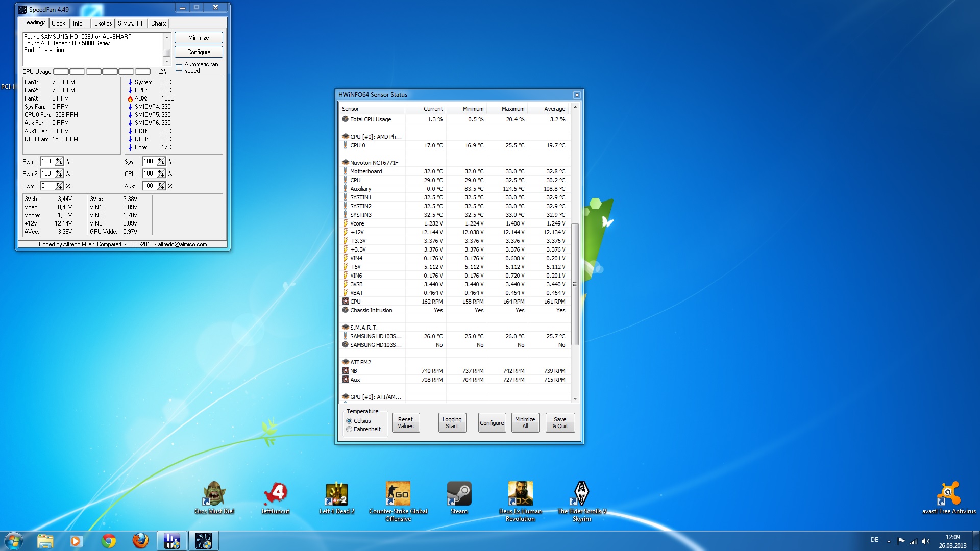980x551 pixels.
Task: Click the Pwm1 spinner arrows
Action: click(59, 161)
